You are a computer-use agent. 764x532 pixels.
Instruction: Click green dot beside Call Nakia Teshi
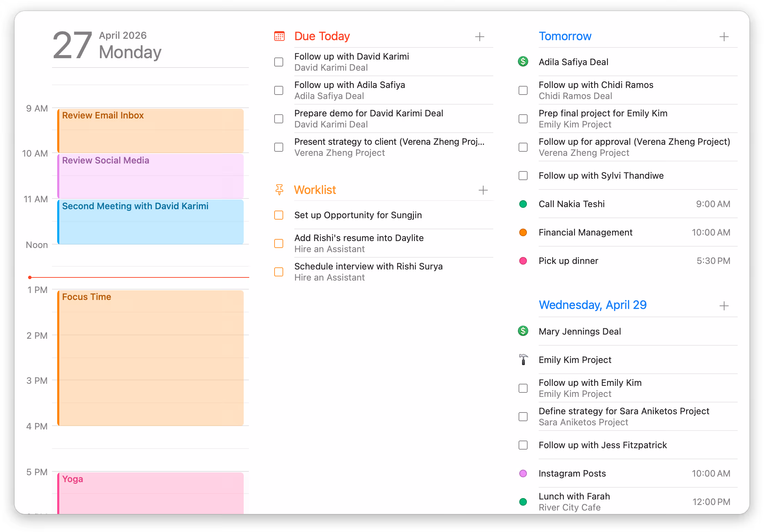pyautogui.click(x=523, y=204)
